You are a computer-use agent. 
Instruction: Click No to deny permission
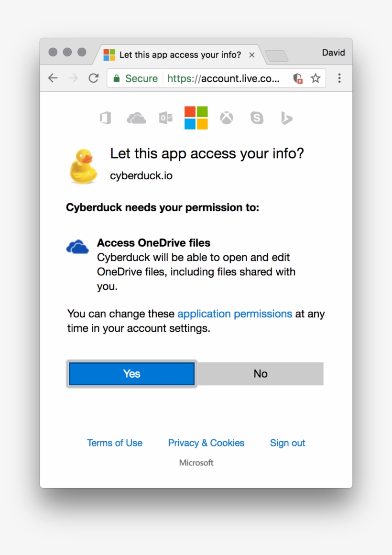point(261,374)
